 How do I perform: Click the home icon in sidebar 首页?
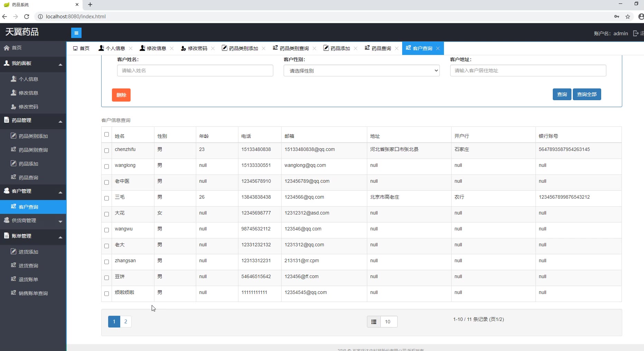tap(7, 48)
